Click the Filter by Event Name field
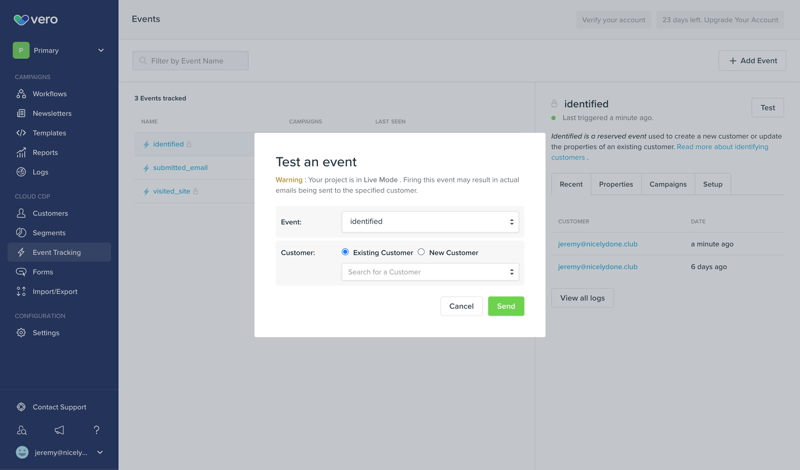 pos(191,61)
